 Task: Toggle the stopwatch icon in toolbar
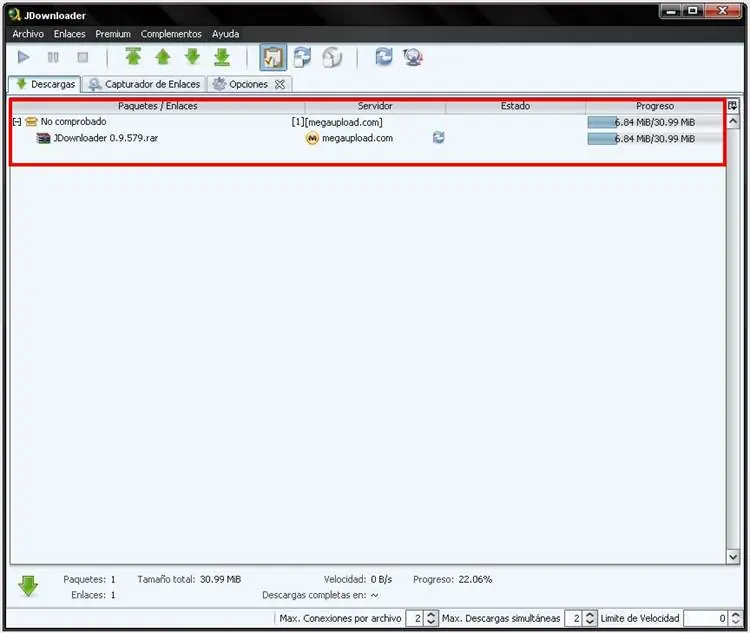[x=332, y=57]
